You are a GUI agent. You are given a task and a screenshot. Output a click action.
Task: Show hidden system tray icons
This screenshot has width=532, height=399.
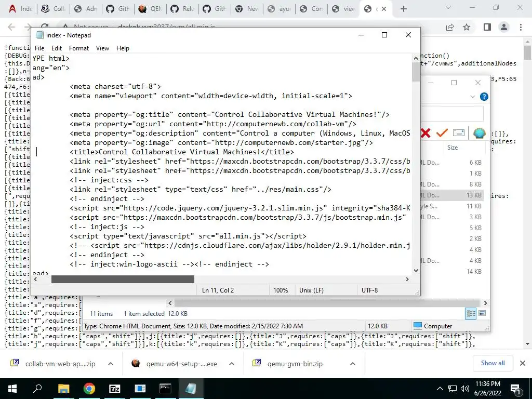point(440,389)
